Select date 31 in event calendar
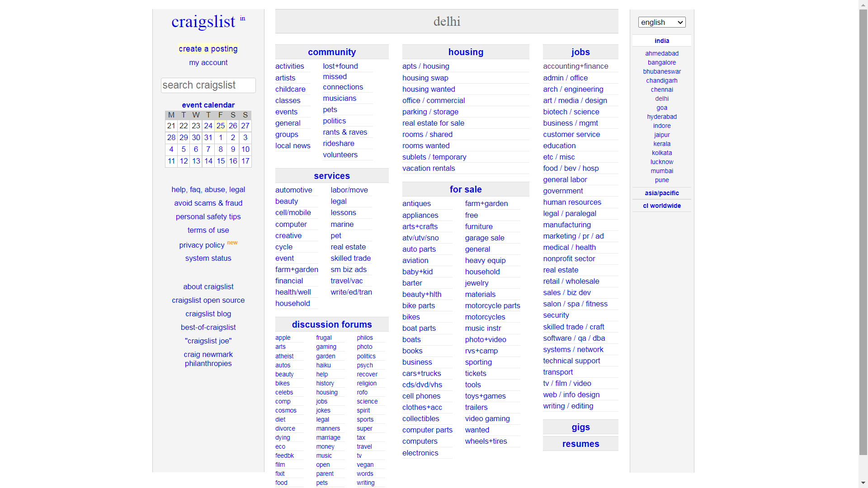The width and height of the screenshot is (868, 488). (x=208, y=137)
